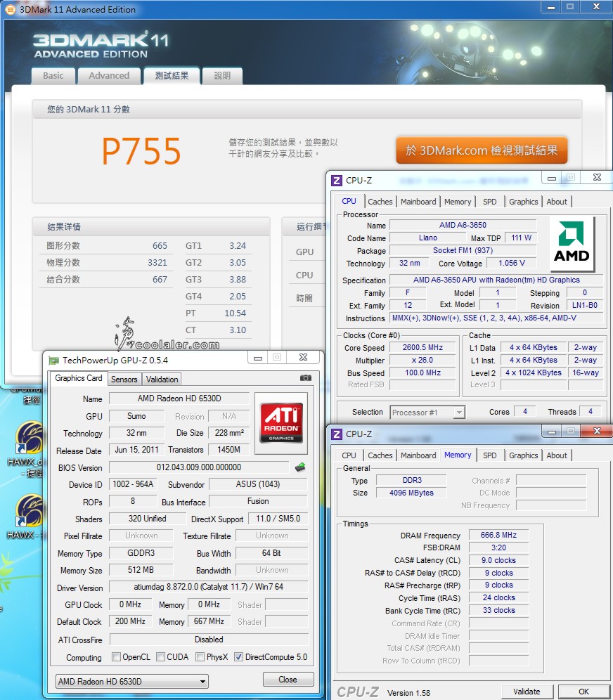Click the Multiplier x 26.0 value
613x700 pixels.
pos(422,360)
